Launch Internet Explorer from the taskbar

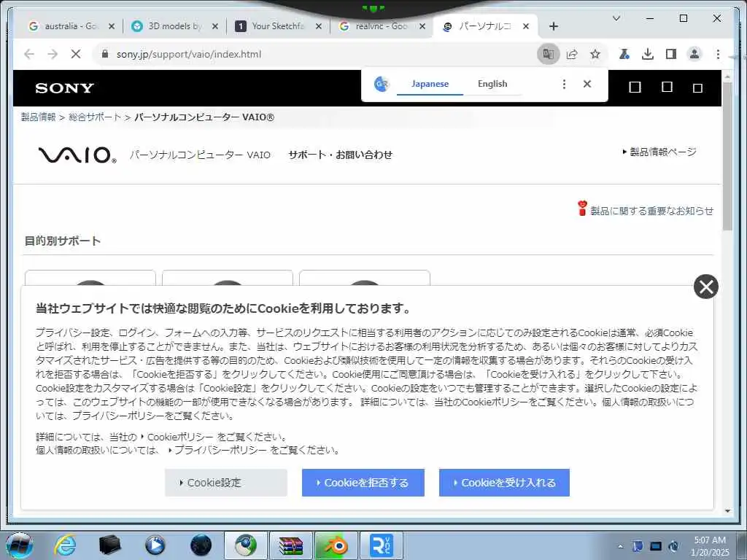point(64,545)
